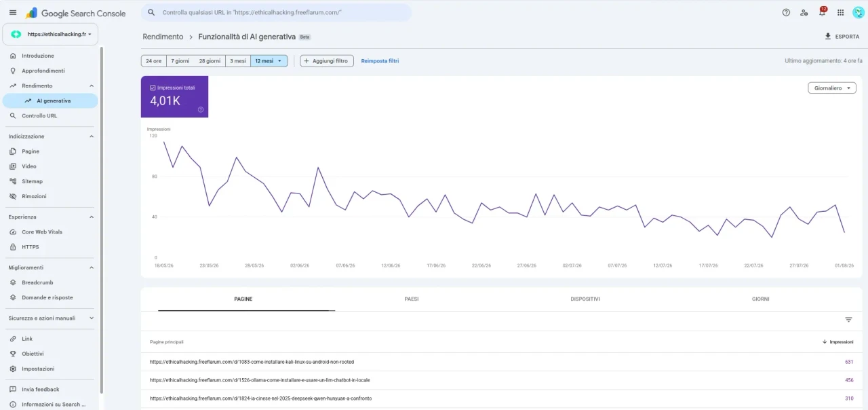Expand Sicurezza e azioni manuali section

[92, 318]
